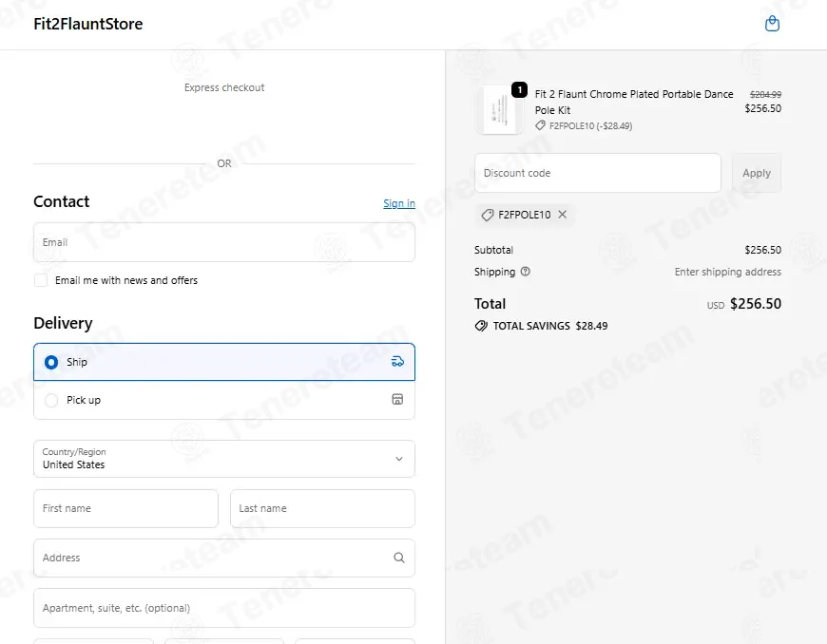
Task: Click the product quantity badge
Action: tap(519, 90)
